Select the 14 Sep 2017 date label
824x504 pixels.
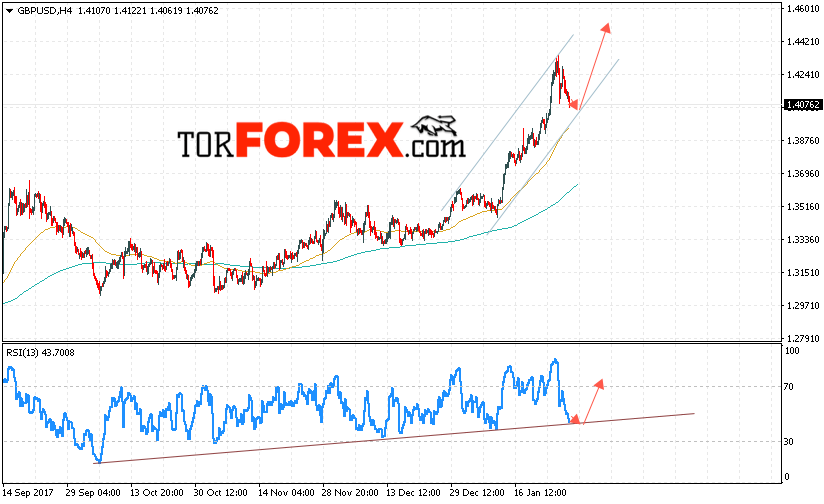click(28, 493)
